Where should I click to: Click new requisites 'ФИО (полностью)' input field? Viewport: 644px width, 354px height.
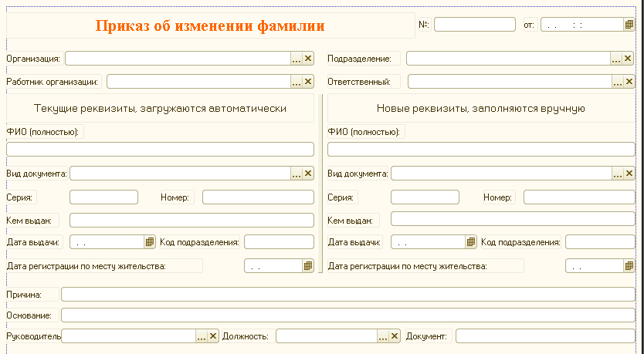481,150
